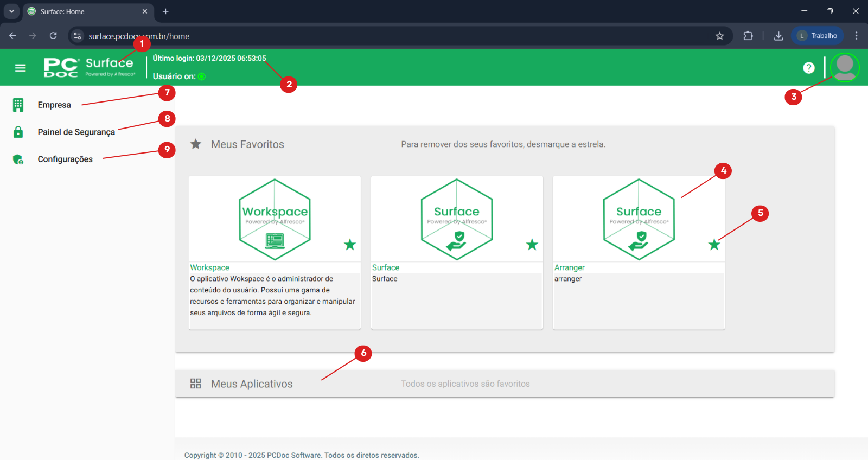Unmark the Arranger favorite star
The height and width of the screenshot is (460, 868).
coord(714,245)
